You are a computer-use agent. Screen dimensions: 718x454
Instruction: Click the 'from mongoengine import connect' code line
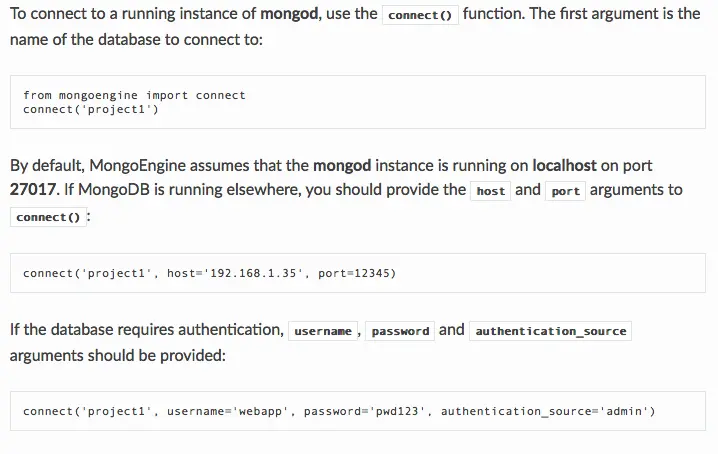(134, 95)
